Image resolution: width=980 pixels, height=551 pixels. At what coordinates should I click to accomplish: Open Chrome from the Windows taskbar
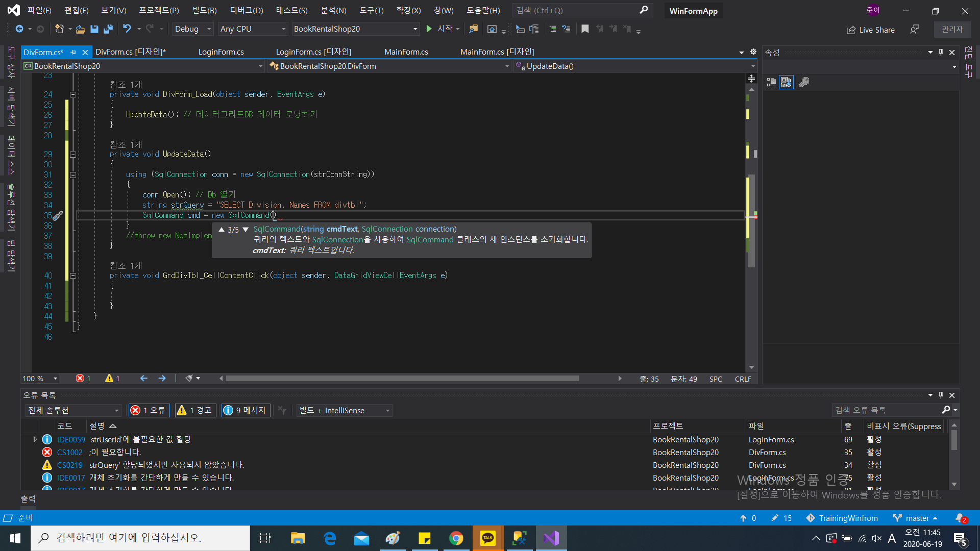tap(456, 538)
